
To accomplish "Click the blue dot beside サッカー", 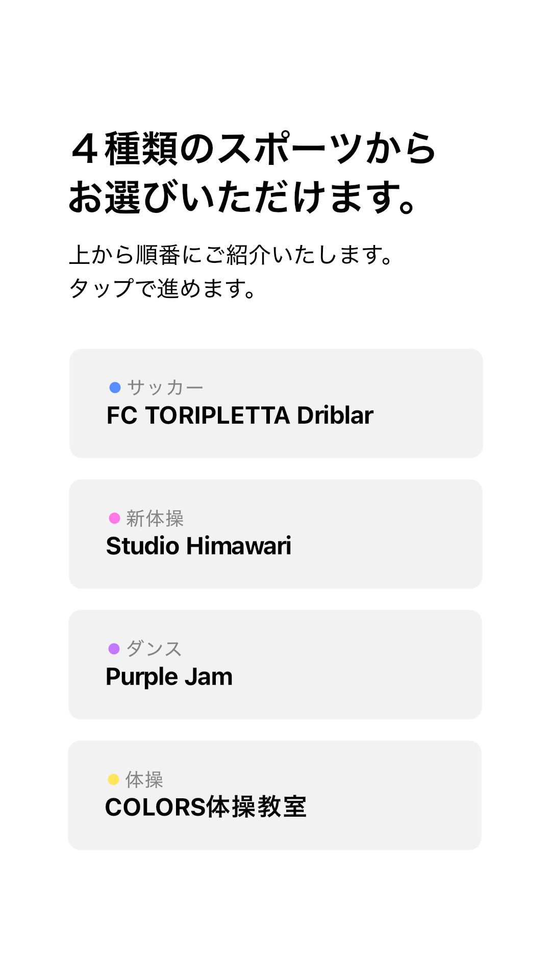I will pyautogui.click(x=115, y=387).
